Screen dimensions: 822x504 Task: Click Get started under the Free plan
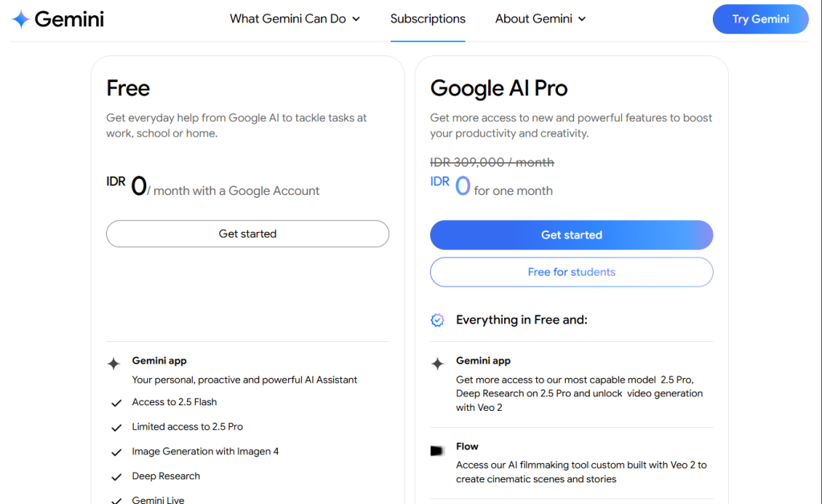(x=247, y=234)
